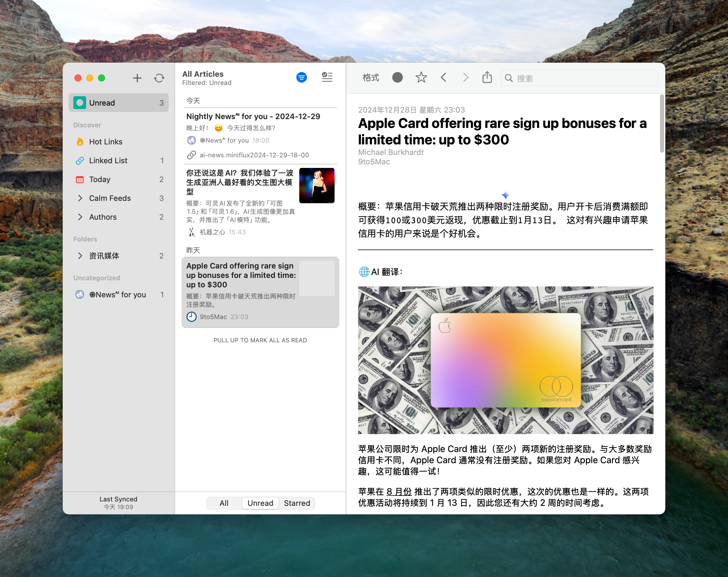Image resolution: width=728 pixels, height=577 pixels.
Task: Click the 今天 section header
Action: (193, 101)
